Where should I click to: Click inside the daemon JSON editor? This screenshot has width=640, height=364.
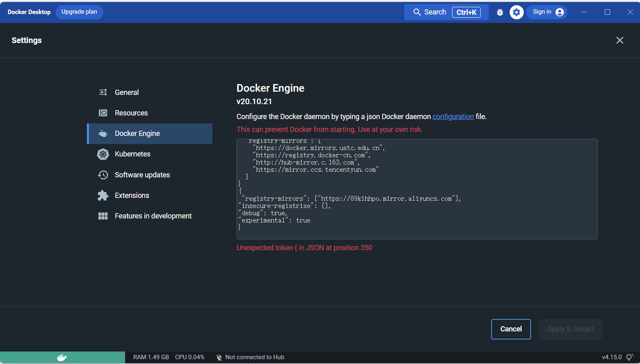tap(417, 189)
